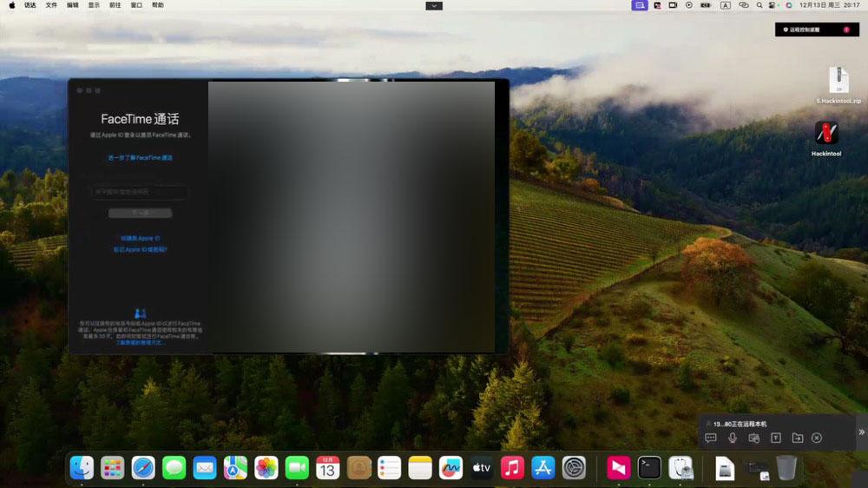The height and width of the screenshot is (488, 868).
Task: Open Music app in the Dock
Action: click(x=512, y=468)
